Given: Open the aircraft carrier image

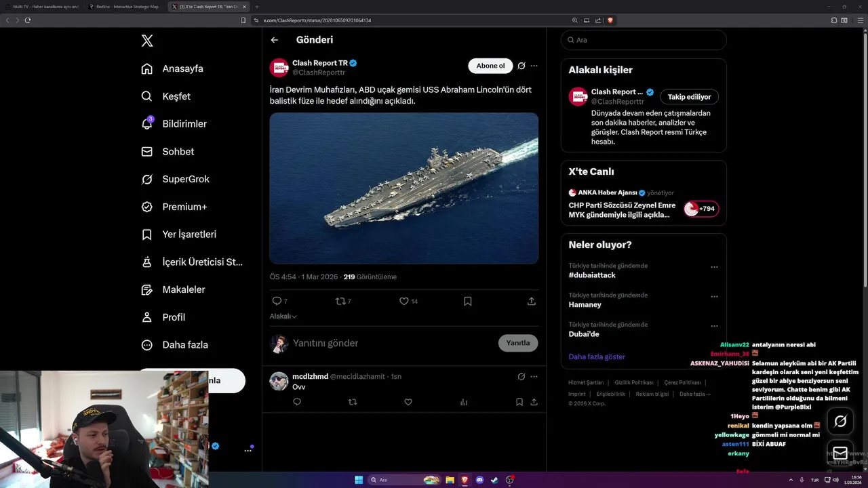Looking at the screenshot, I should (404, 188).
